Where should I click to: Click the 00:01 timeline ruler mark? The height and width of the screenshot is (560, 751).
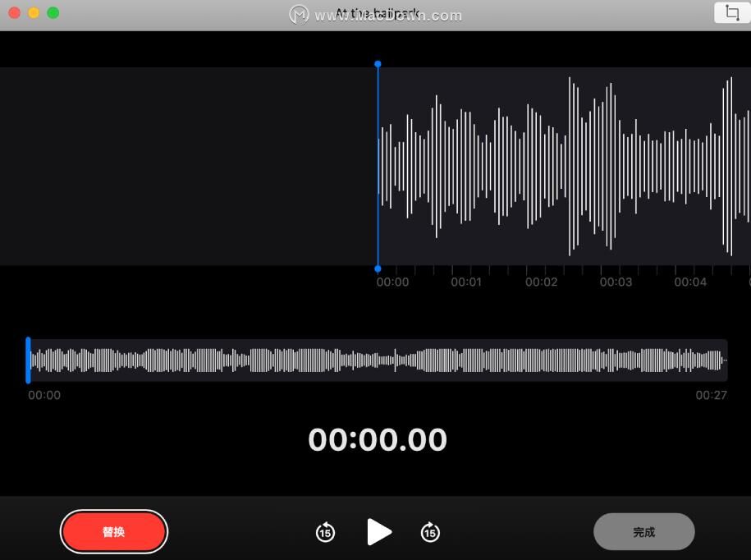466,282
